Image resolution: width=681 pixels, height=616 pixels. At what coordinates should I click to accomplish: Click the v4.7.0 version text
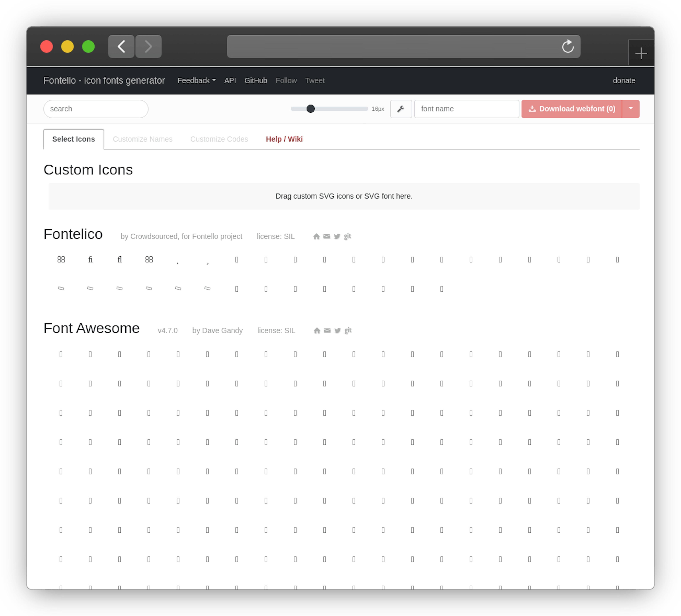(x=168, y=331)
